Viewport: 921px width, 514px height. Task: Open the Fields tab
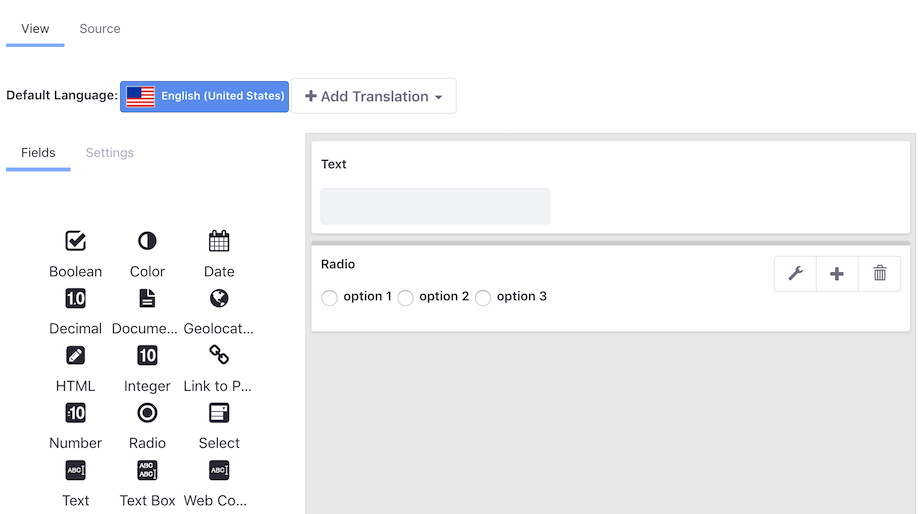[x=38, y=153]
